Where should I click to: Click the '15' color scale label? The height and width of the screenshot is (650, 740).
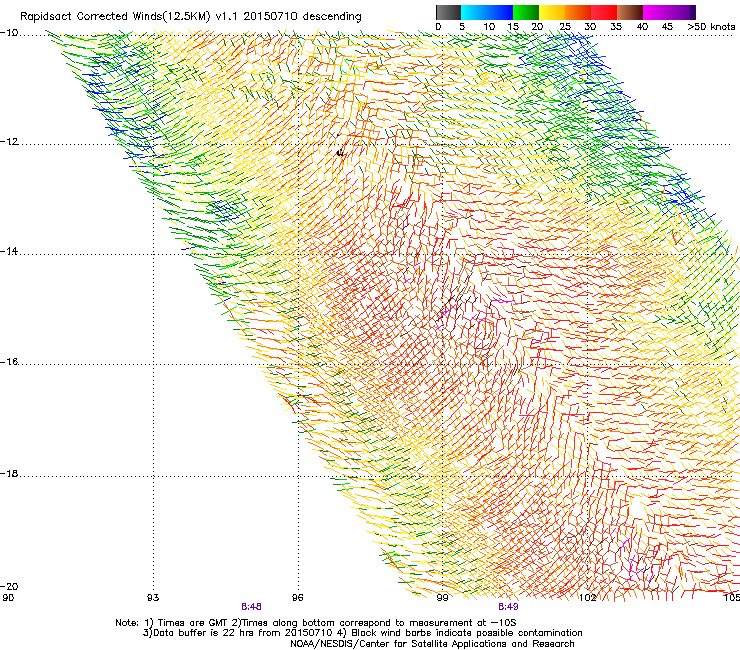coord(513,27)
